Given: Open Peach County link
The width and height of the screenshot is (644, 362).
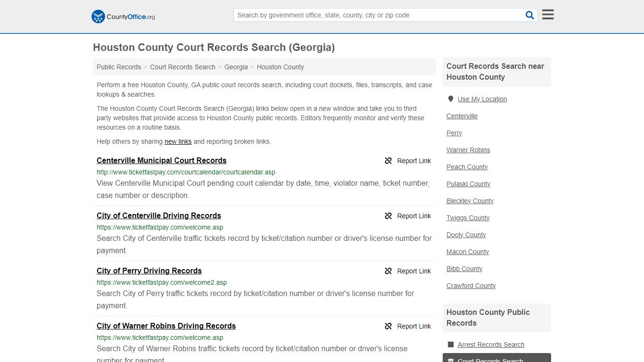Looking at the screenshot, I should [x=467, y=167].
